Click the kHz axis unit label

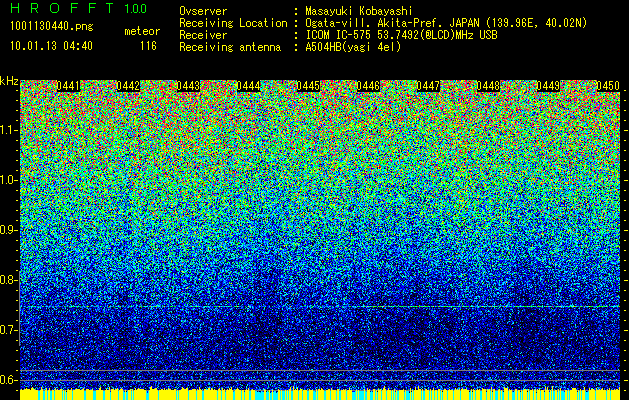pyautogui.click(x=9, y=81)
